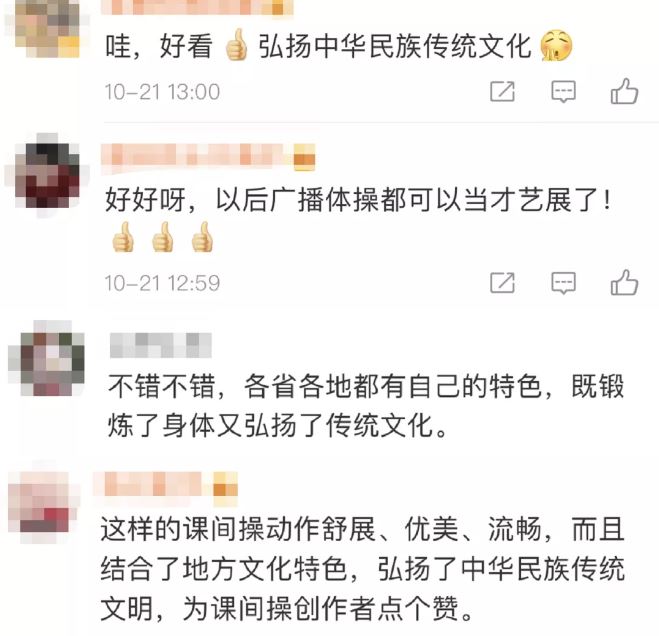Tap the member badge beside the 好好呀 commenter's name
This screenshot has width=659, height=636.
[304, 158]
